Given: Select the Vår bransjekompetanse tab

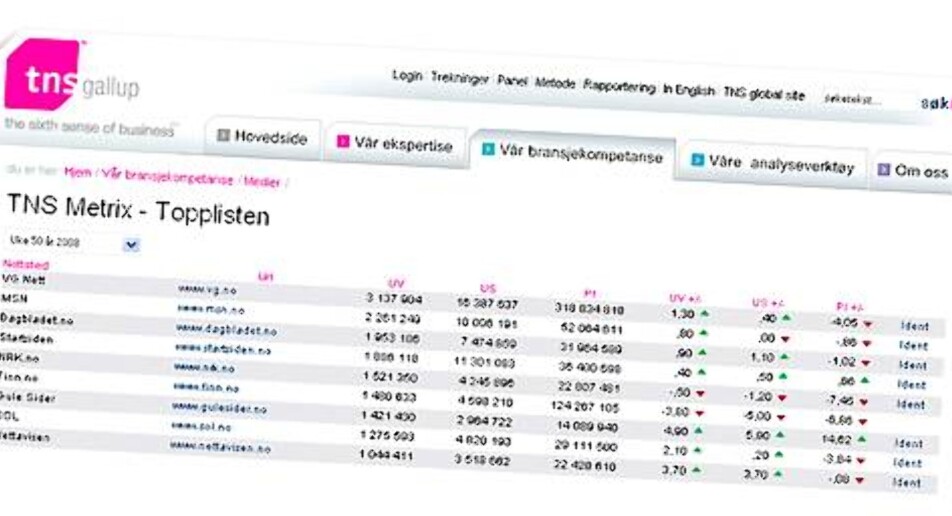Looking at the screenshot, I should point(570,154).
